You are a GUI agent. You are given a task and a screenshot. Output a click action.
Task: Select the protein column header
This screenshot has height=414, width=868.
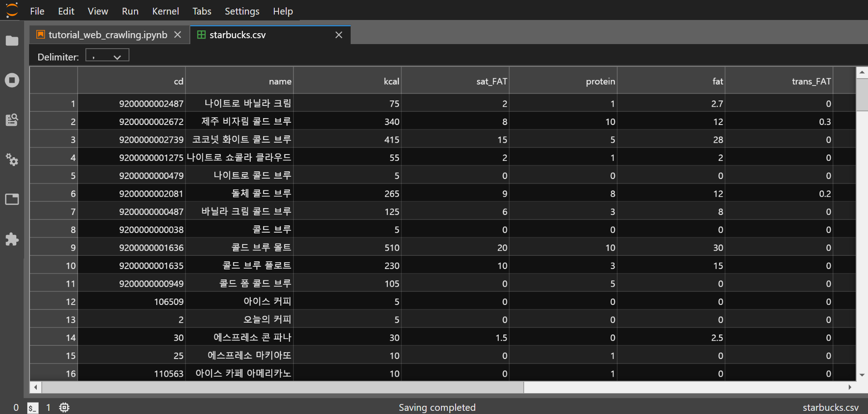point(563,81)
